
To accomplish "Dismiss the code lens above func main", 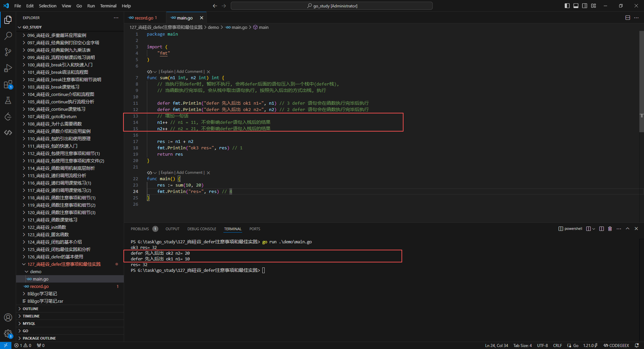I will point(208,173).
